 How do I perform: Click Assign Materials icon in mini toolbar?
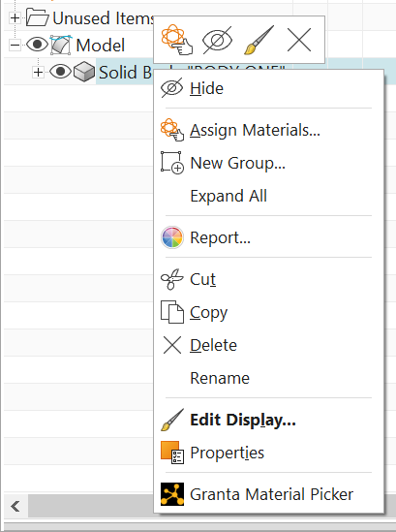[x=176, y=40]
